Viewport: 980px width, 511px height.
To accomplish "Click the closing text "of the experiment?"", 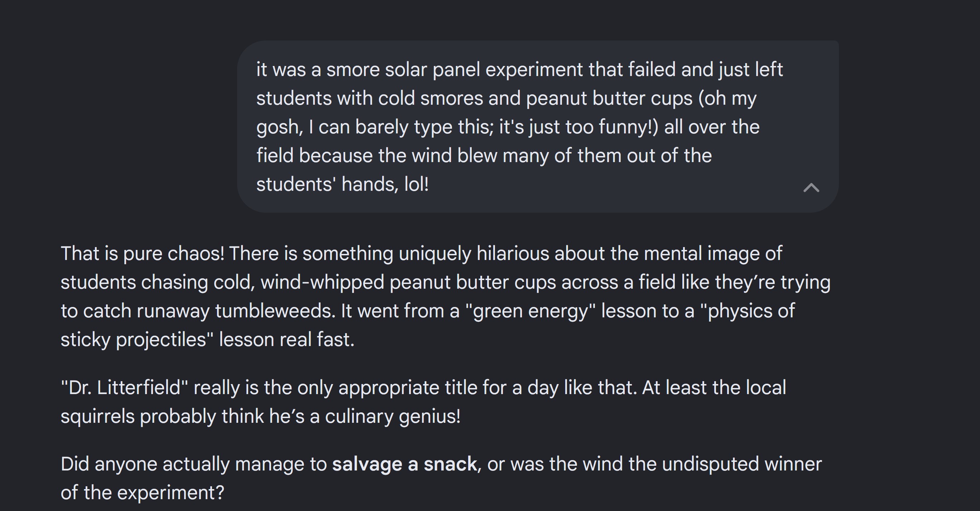I will [143, 493].
